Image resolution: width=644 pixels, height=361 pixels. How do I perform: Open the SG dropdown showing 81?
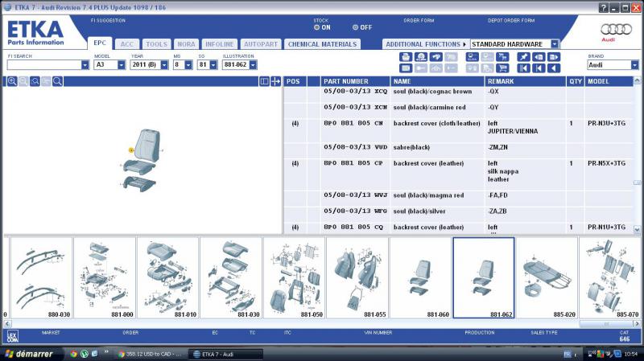(213, 65)
